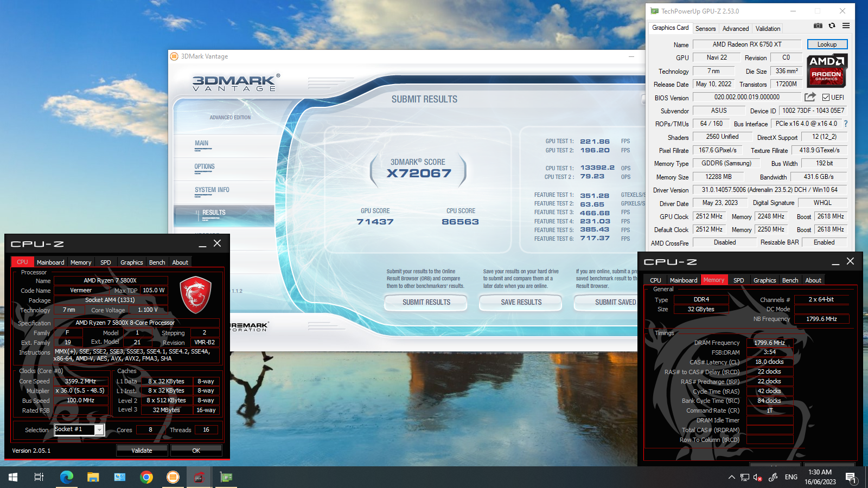Switch to the Sensors tab in GPU-Z
The width and height of the screenshot is (868, 488).
pyautogui.click(x=705, y=29)
